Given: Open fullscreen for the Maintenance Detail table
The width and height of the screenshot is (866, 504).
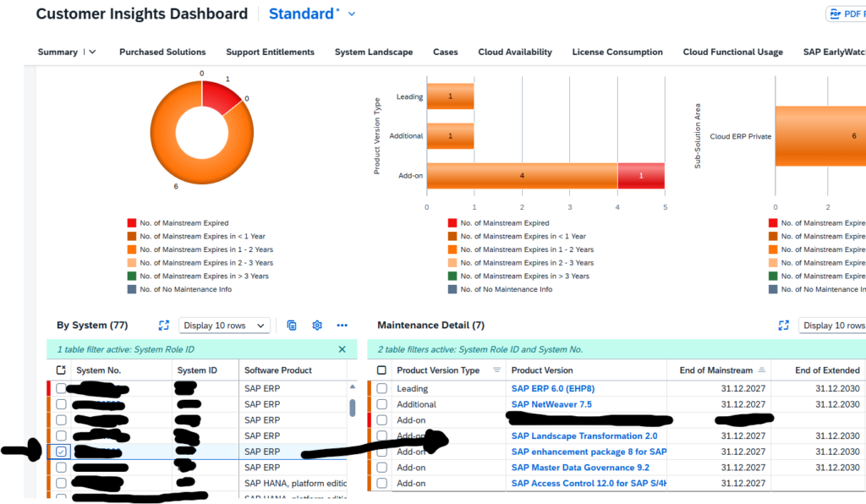Looking at the screenshot, I should pyautogui.click(x=783, y=326).
